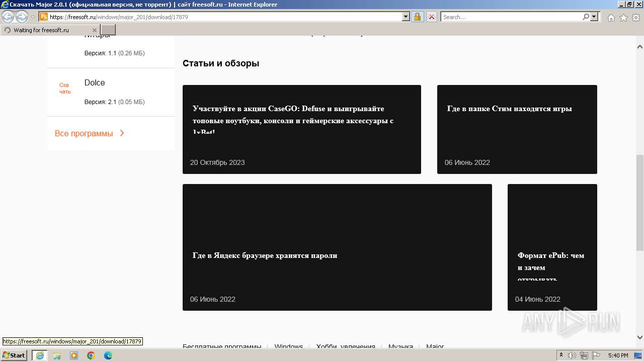The image size is (644, 362).
Task: Open the network tray icon
Action: point(584,355)
